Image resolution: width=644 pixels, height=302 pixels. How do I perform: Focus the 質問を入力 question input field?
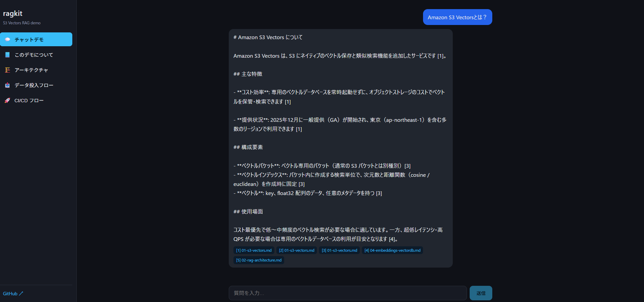tap(348, 293)
